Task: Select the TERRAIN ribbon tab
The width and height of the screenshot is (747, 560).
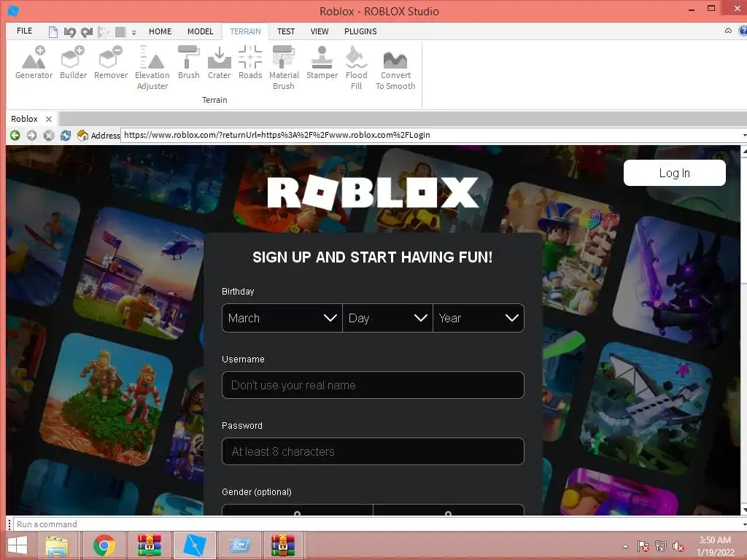Action: (x=245, y=31)
